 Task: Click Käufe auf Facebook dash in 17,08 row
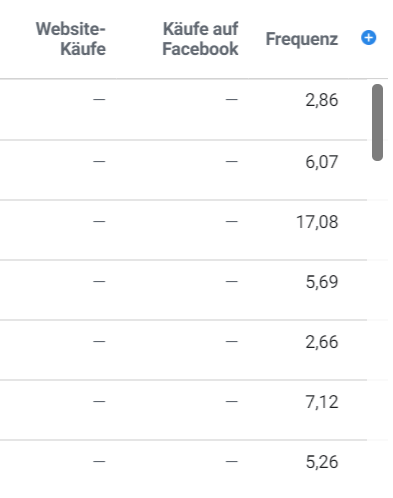tap(232, 221)
